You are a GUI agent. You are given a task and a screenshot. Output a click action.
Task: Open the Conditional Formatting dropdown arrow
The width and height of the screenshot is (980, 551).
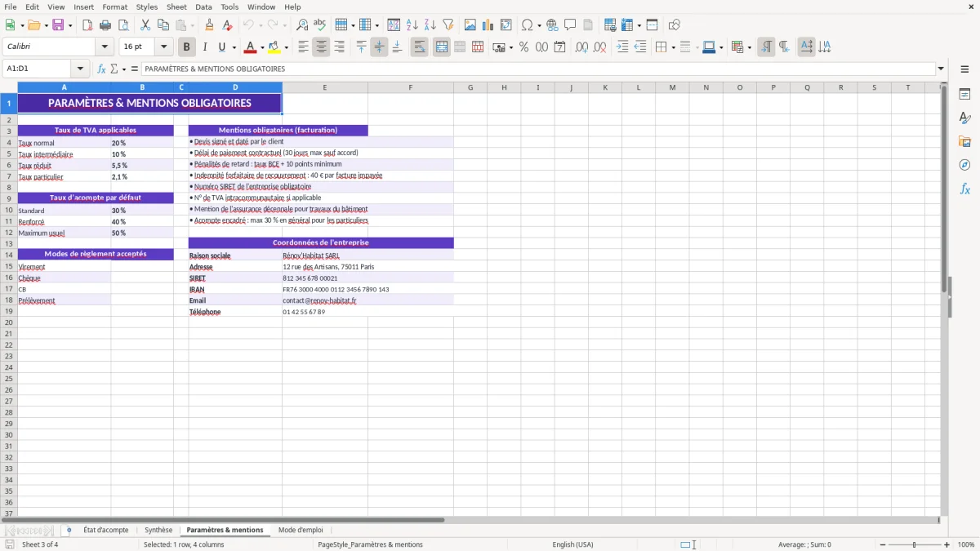pos(749,47)
